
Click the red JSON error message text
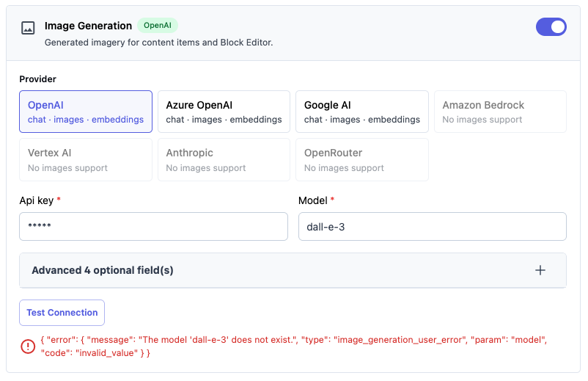pyautogui.click(x=293, y=346)
